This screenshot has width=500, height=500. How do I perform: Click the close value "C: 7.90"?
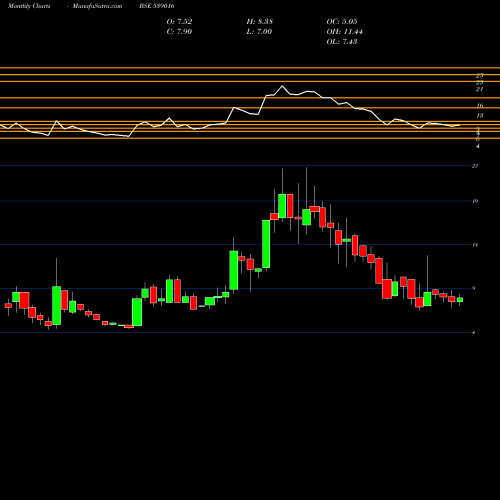[x=179, y=32]
